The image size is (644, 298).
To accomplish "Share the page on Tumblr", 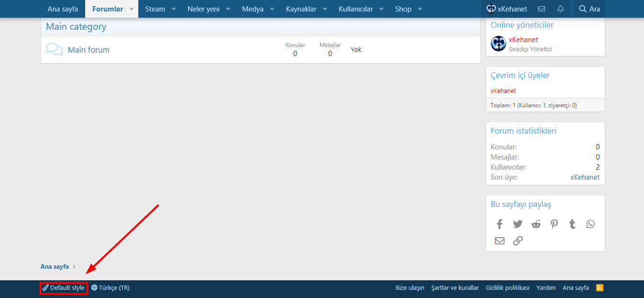I will (x=572, y=224).
